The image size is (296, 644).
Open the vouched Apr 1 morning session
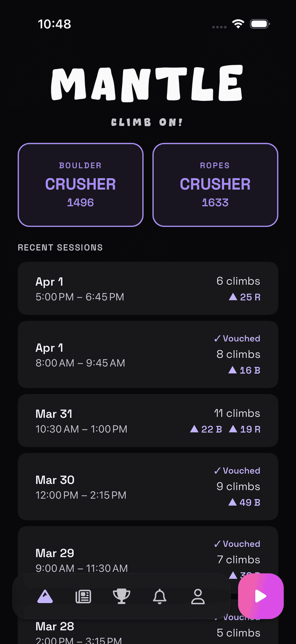pyautogui.click(x=148, y=354)
